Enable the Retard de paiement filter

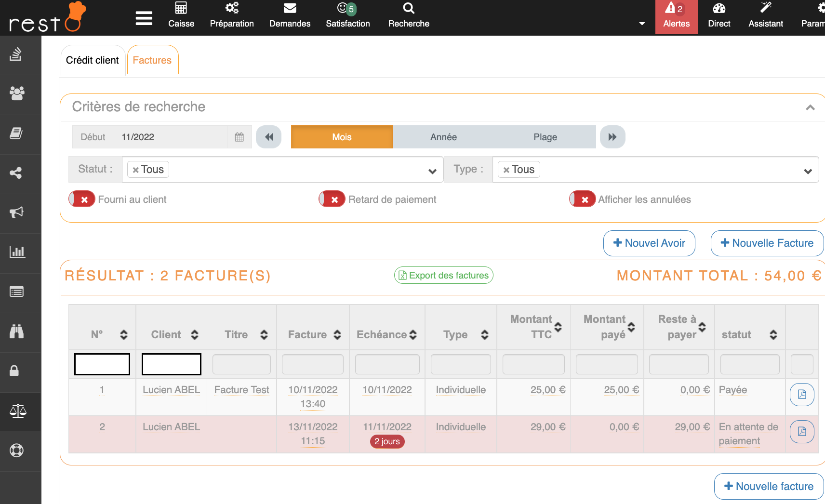(332, 199)
